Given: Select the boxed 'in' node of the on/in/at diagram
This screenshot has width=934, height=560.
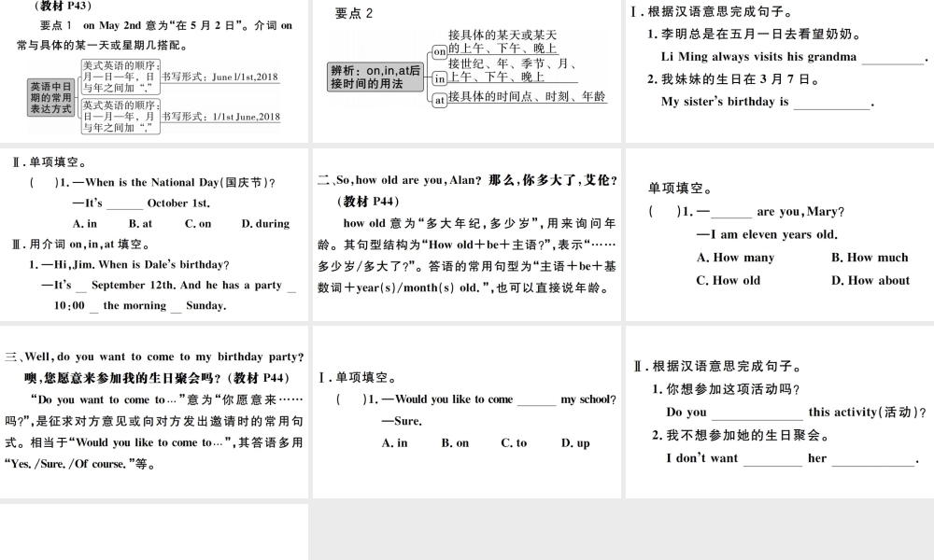Looking at the screenshot, I should (440, 78).
